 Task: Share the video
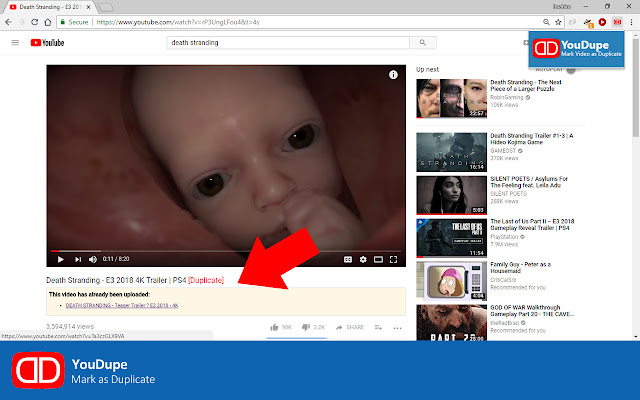350,327
